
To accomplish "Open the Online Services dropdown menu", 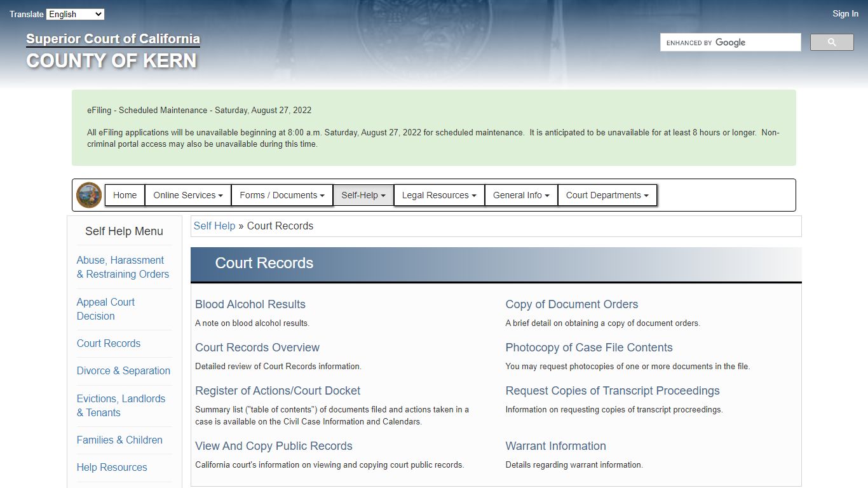I will pos(187,195).
